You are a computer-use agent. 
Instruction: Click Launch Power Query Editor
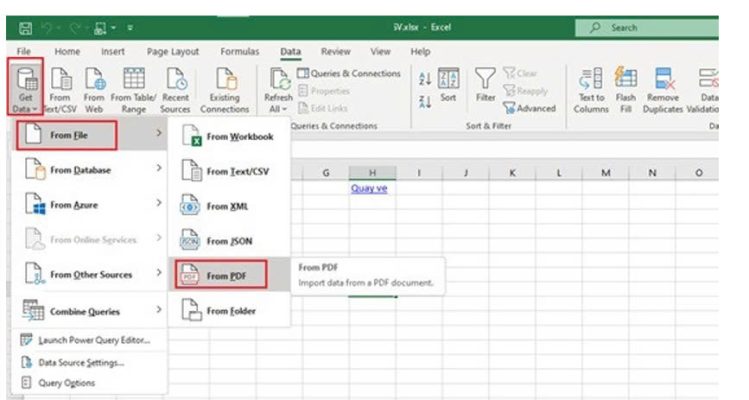coord(90,340)
